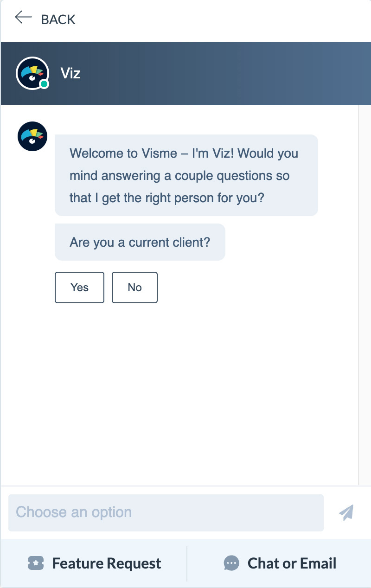
Task: Click the Viz avatar next to the welcome message
Action: 32,136
